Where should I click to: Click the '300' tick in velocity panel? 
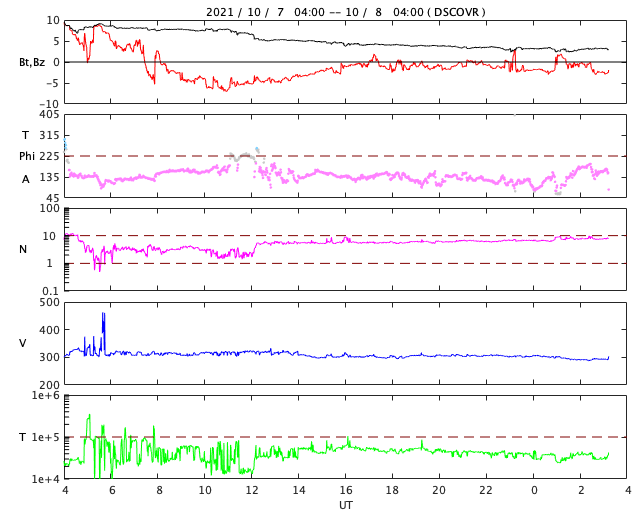pos(49,357)
